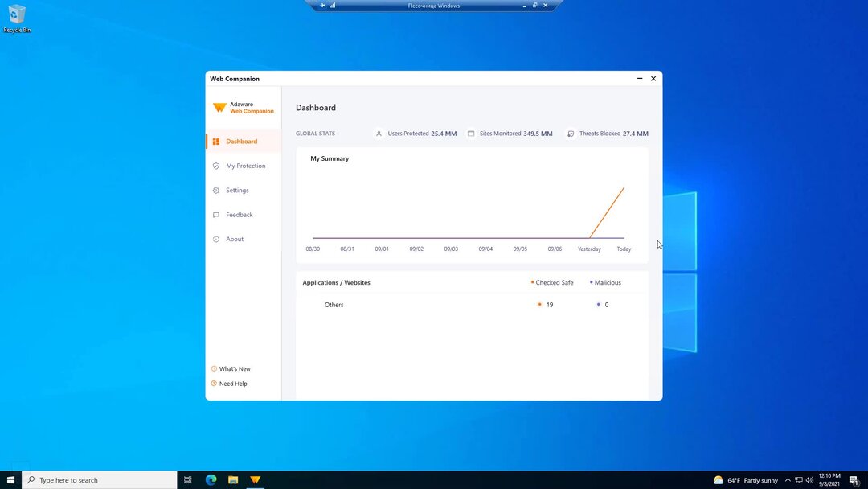This screenshot has width=868, height=489.
Task: Open the Recycle Bin desktop icon
Action: tap(17, 18)
